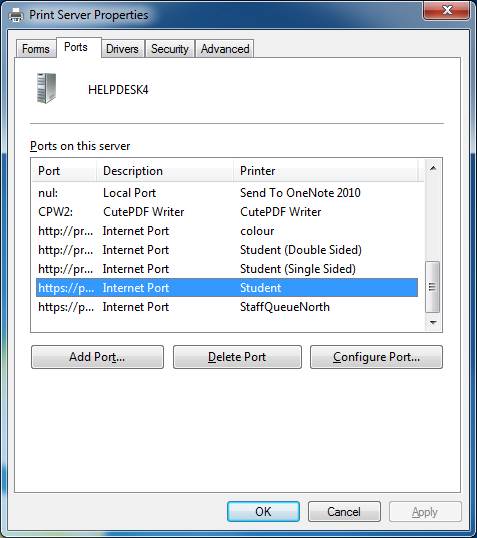Confirm with the OK button
The height and width of the screenshot is (538, 477).
pyautogui.click(x=263, y=512)
